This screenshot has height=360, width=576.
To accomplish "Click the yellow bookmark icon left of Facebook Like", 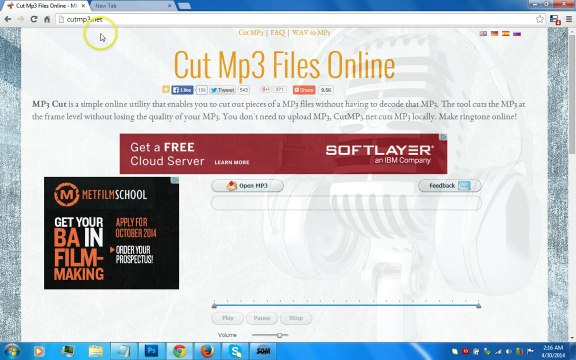I will (166, 89).
